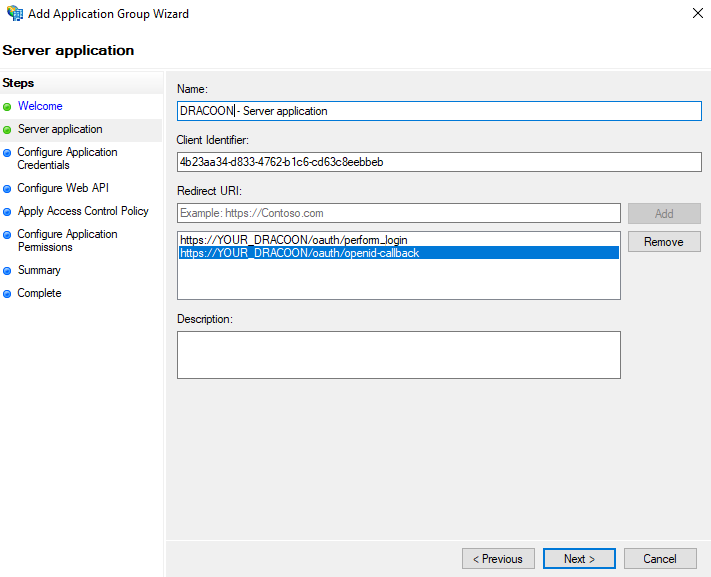Select the Server application step
The height and width of the screenshot is (577, 711).
60,129
